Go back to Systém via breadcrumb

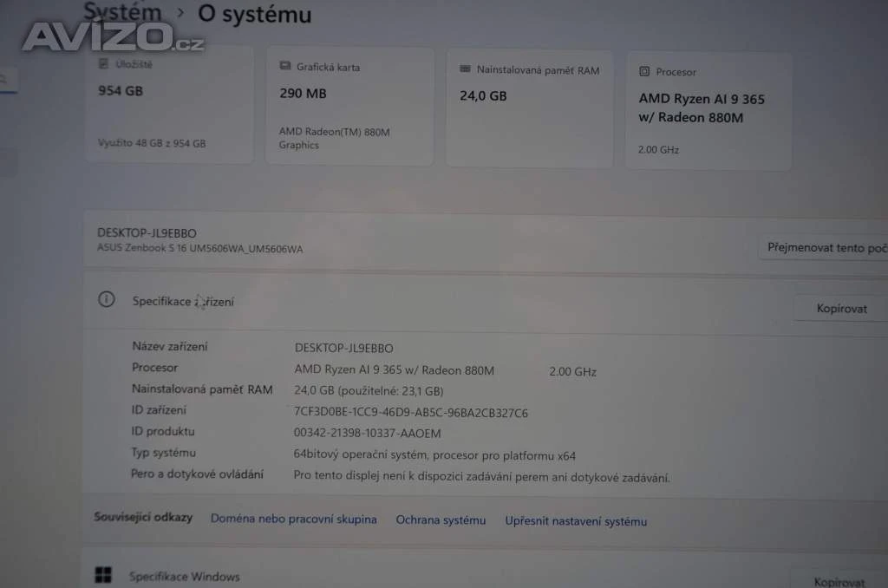click(122, 11)
